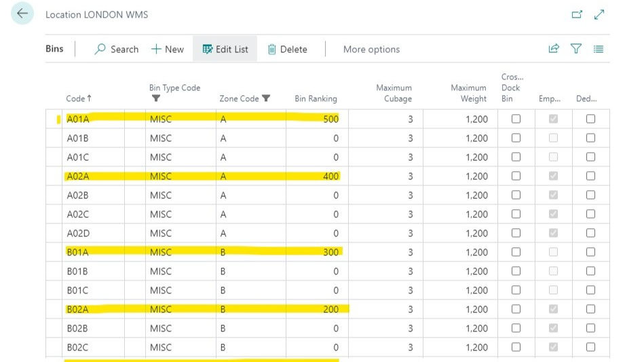This screenshot has width=644, height=362.
Task: Click Maximum Weight cell for A01A
Action: coord(460,119)
